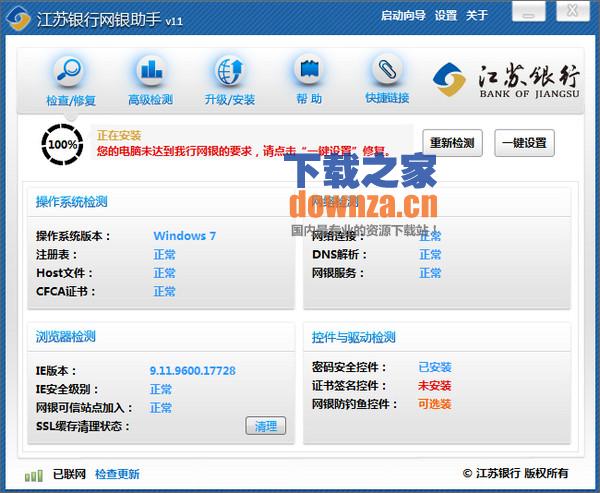Click the 重新检测 button
Viewport: 600px width, 493px height.
point(452,143)
